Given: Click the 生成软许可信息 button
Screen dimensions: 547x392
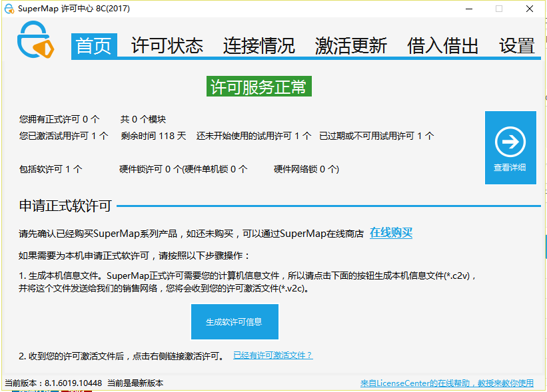Looking at the screenshot, I should (235, 321).
